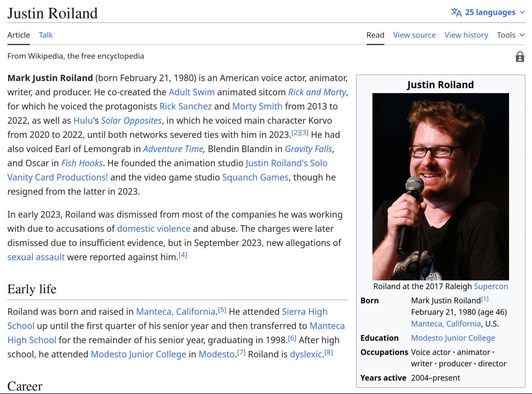Click the '2004–present' years active value
This screenshot has height=394, width=532.
436,378
